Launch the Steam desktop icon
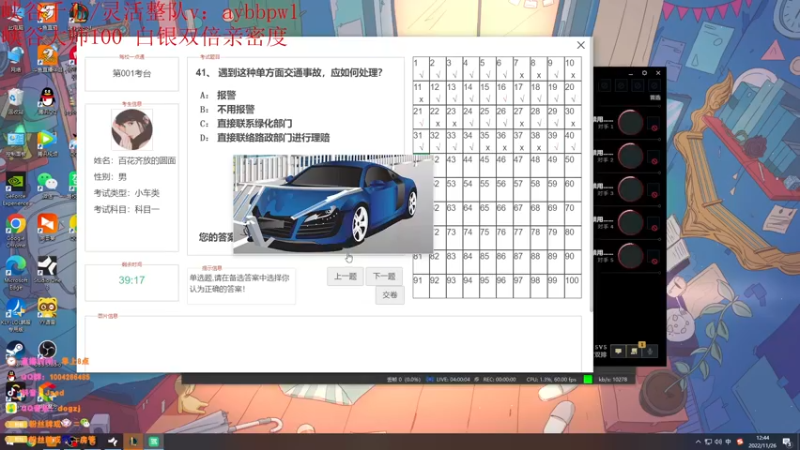800x450 pixels. 16,349
